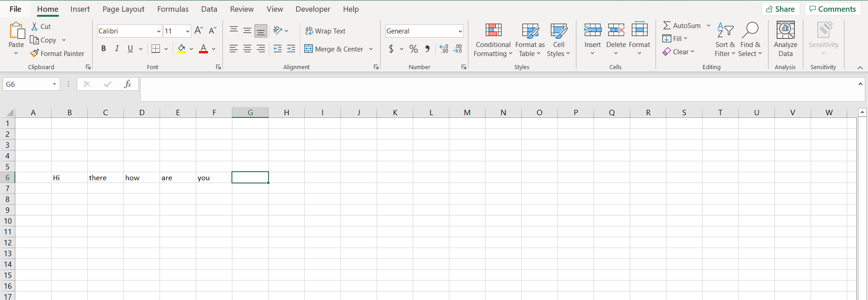Click the Insert cells button
The image size is (868, 300).
point(592,39)
